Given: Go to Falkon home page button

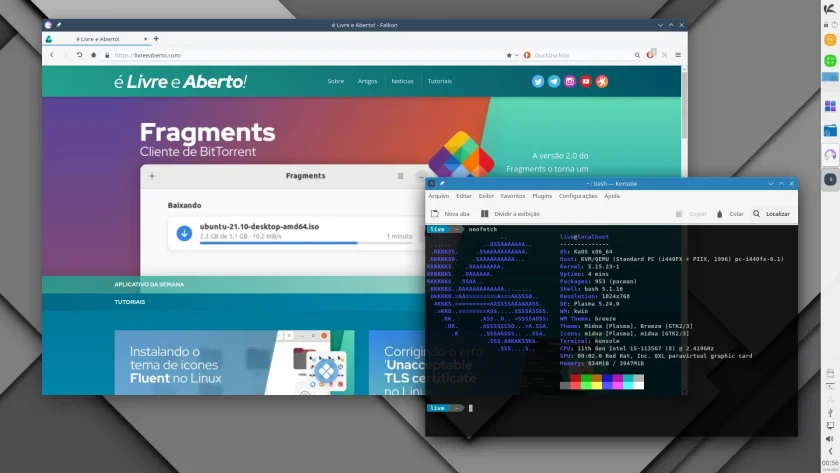Looking at the screenshot, I should (94, 55).
